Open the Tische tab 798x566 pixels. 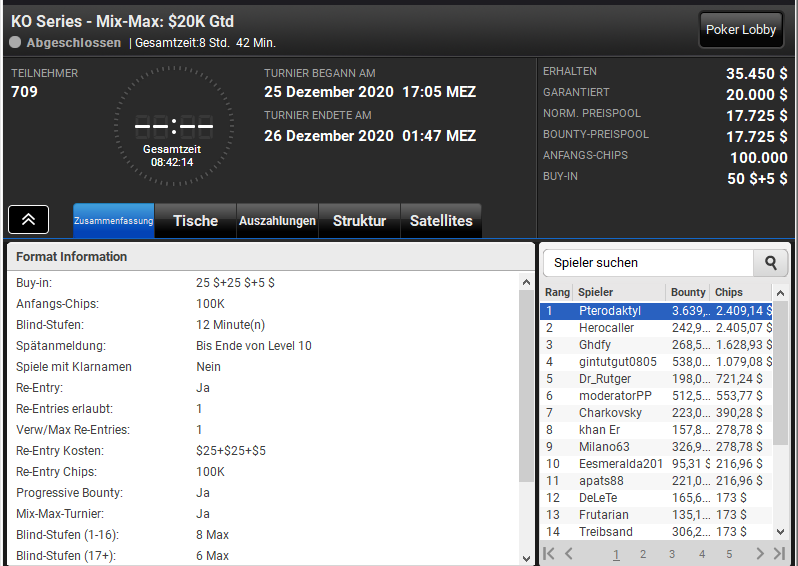coord(195,220)
